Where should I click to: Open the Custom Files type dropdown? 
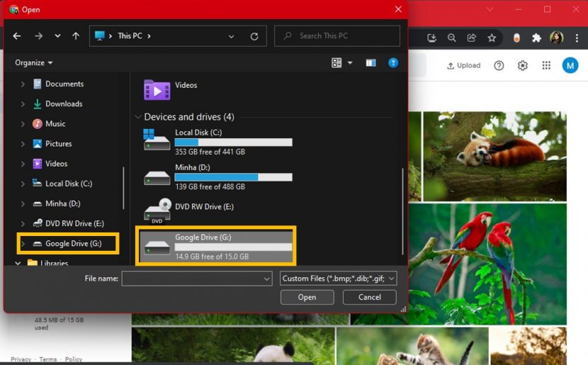pos(338,279)
